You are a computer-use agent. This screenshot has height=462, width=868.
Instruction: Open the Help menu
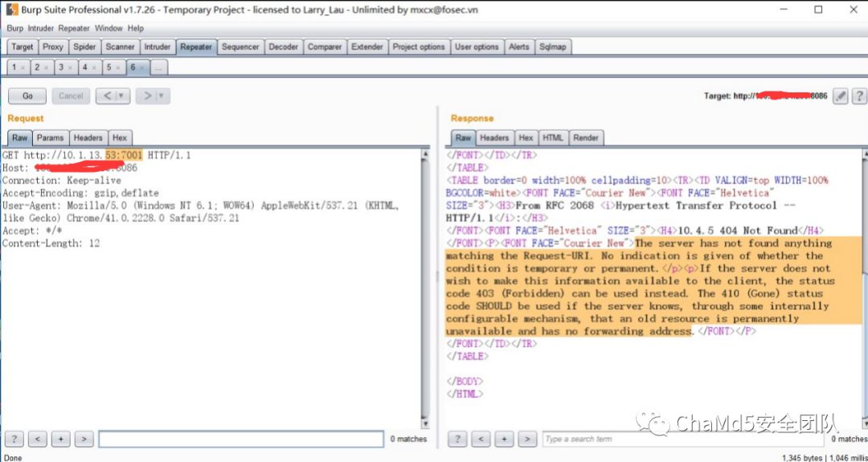pos(136,28)
